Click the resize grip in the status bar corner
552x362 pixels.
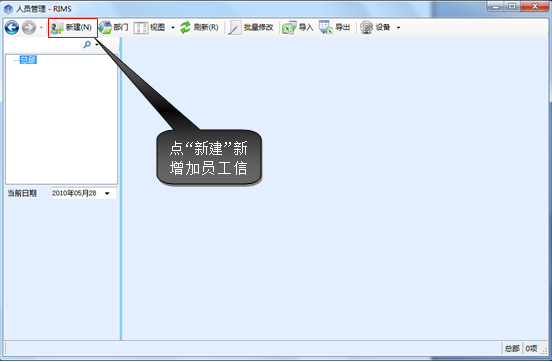point(544,350)
